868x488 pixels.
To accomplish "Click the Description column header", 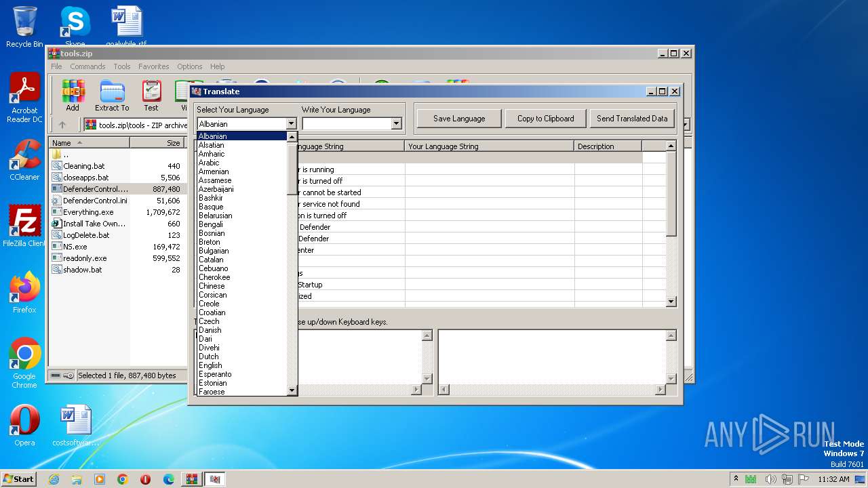I will [608, 146].
